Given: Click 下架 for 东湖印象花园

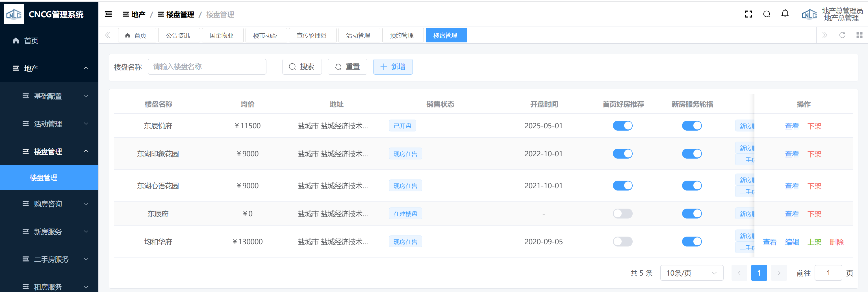Looking at the screenshot, I should click(814, 154).
